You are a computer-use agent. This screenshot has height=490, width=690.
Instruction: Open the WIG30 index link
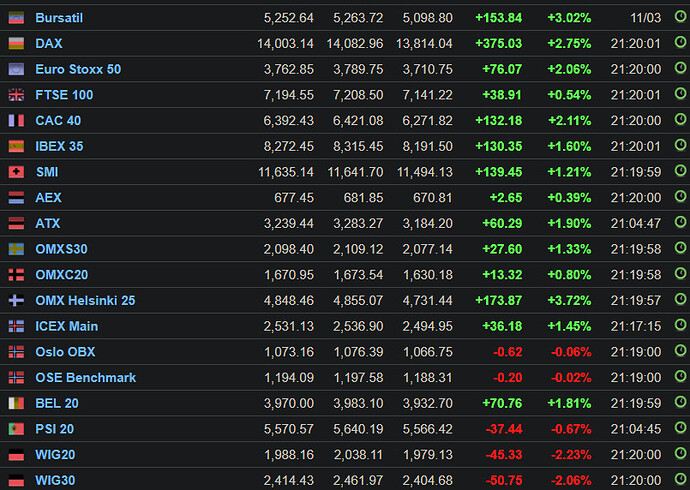coord(55,480)
